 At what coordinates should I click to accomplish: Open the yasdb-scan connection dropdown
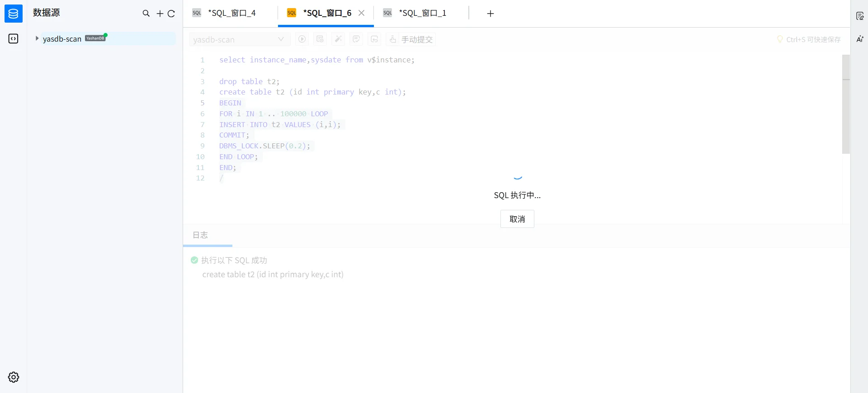[239, 39]
